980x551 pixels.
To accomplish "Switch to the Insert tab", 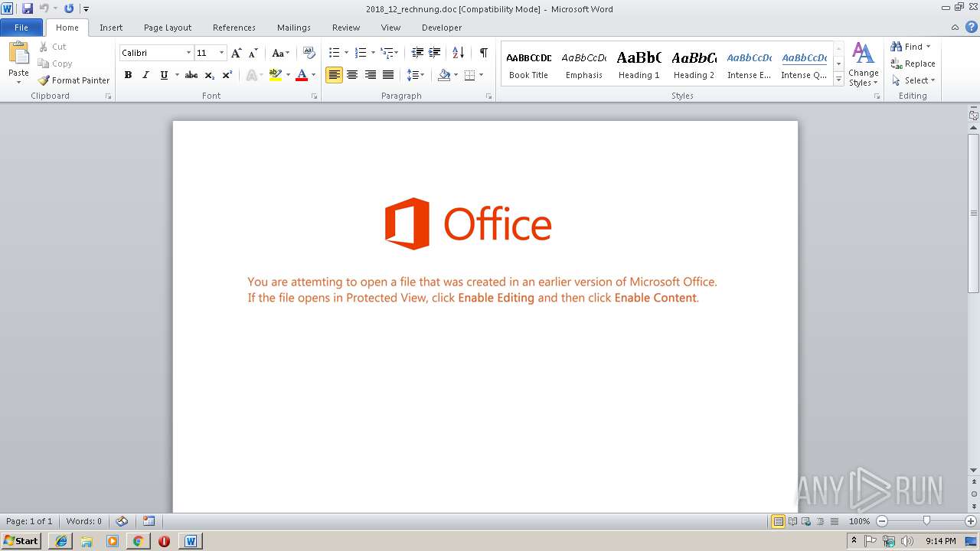I will 111,28.
